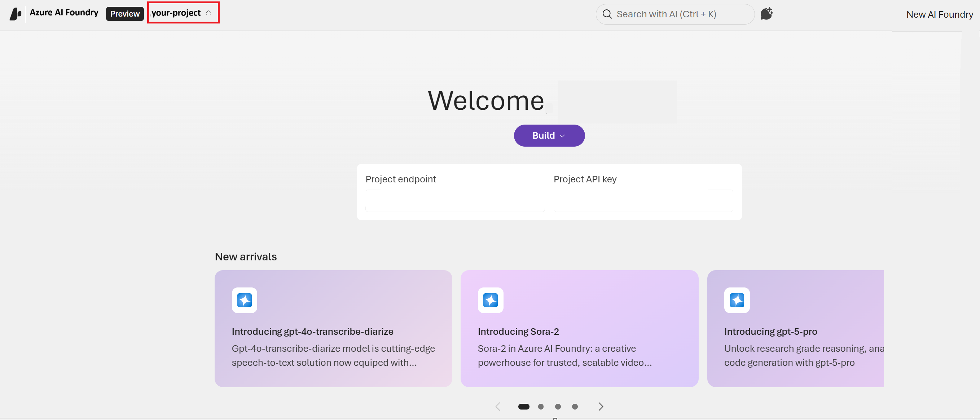This screenshot has width=980, height=420.
Task: Click the sparkle icon on the gpt-4o-transcribe-diarize card
Action: pos(245,300)
